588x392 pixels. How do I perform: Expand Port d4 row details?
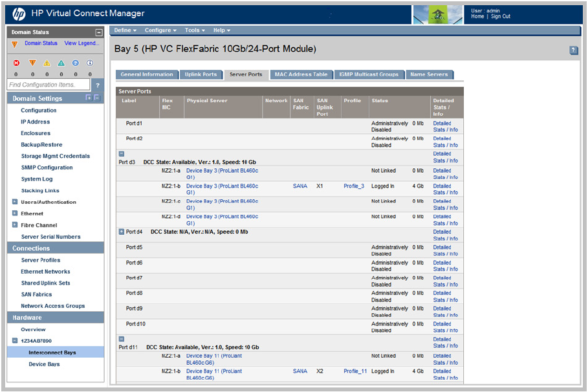click(x=122, y=232)
